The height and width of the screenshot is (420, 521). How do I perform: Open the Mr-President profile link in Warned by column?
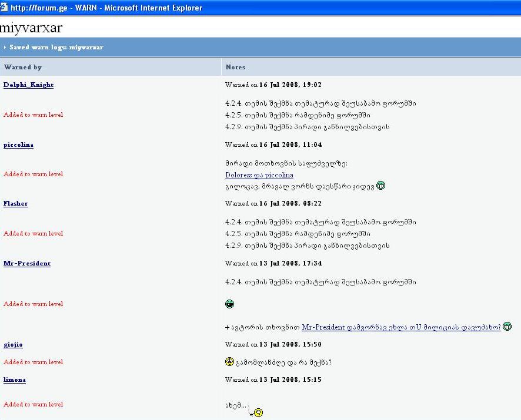[x=27, y=263]
